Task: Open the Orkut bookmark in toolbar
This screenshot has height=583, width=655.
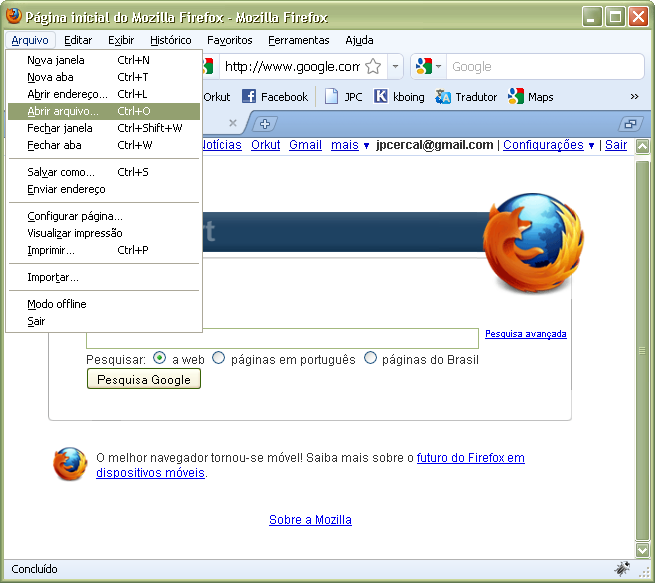Action: pos(216,97)
